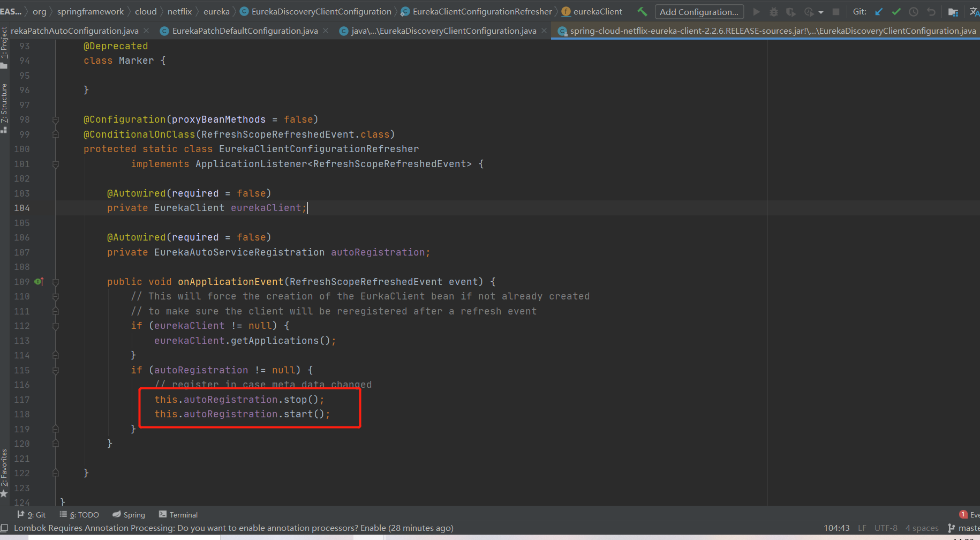This screenshot has height=540, width=980.
Task: Click the Lombok annotation processing status message
Action: (233, 528)
